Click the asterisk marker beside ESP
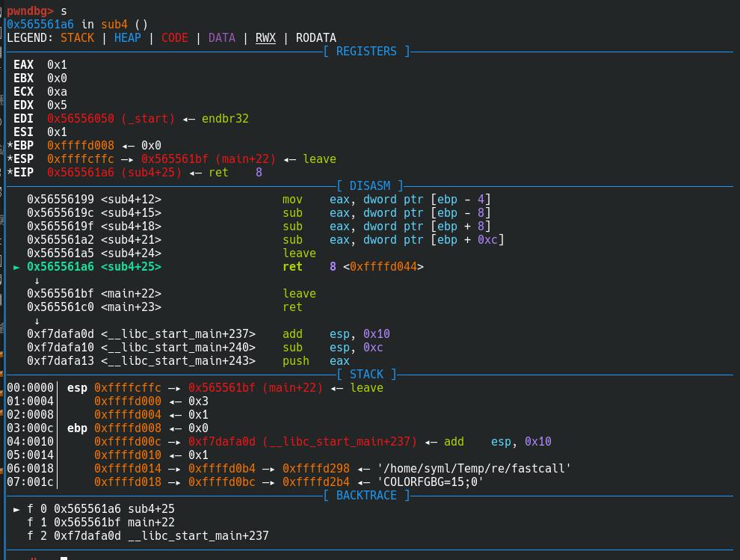Image resolution: width=740 pixels, height=560 pixels. [x=10, y=159]
